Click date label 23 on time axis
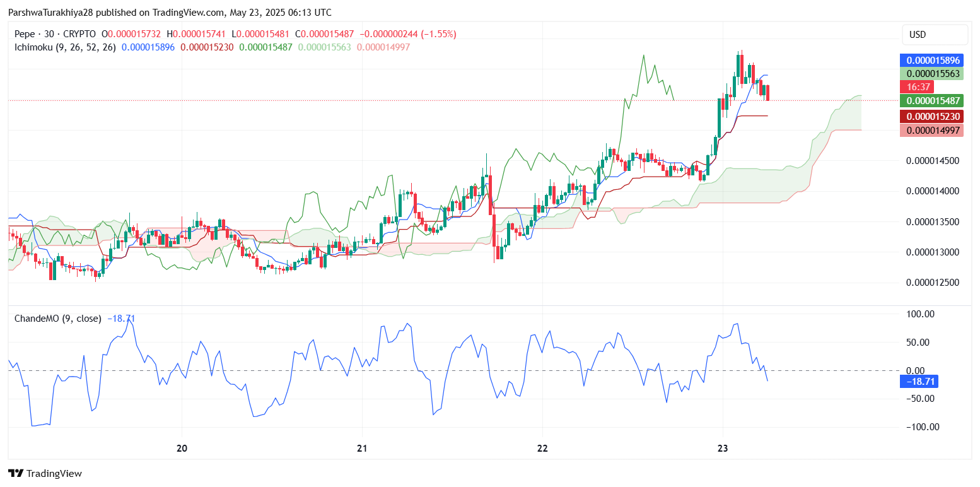980x487 pixels. pos(723,449)
